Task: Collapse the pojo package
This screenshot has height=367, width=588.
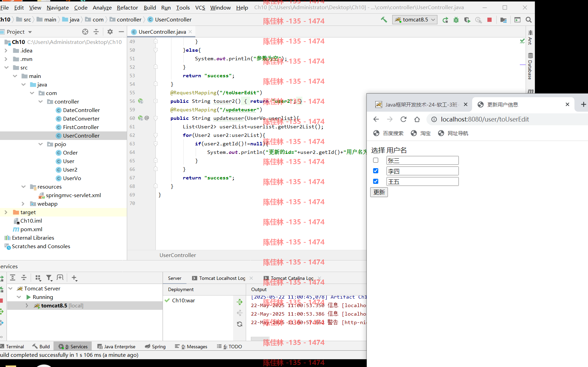Action: pos(41,144)
